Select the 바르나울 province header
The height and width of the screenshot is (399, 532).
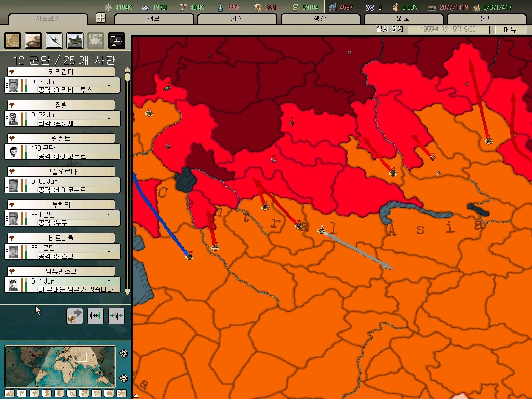[61, 238]
